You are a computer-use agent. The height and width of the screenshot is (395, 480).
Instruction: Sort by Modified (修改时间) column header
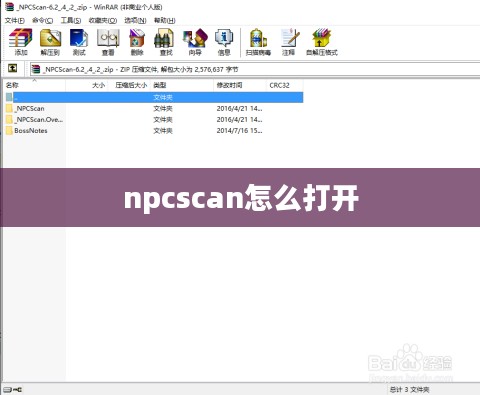(x=240, y=85)
